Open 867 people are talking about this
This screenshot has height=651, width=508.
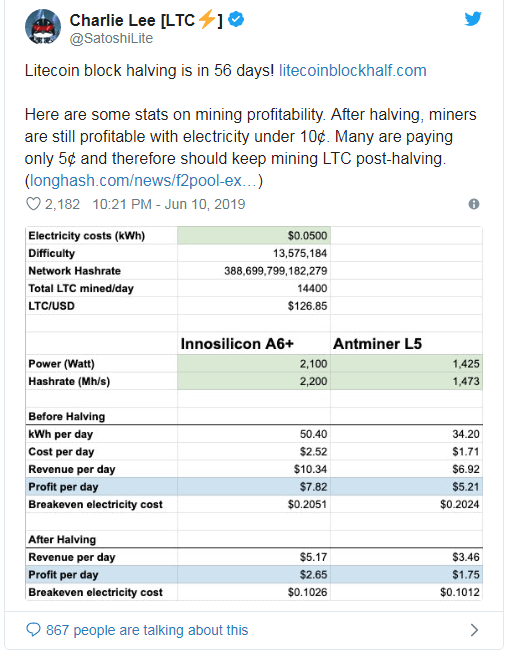click(147, 630)
